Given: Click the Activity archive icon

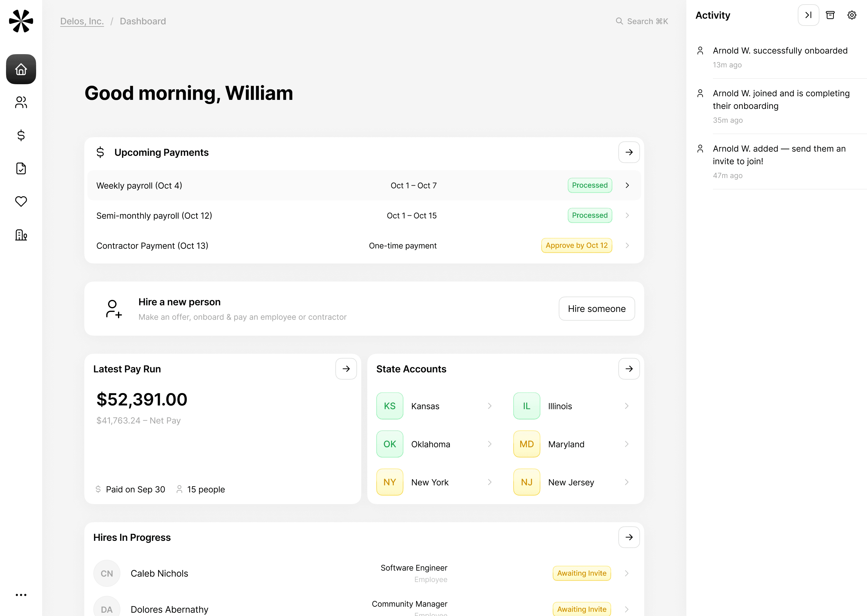Looking at the screenshot, I should tap(830, 15).
